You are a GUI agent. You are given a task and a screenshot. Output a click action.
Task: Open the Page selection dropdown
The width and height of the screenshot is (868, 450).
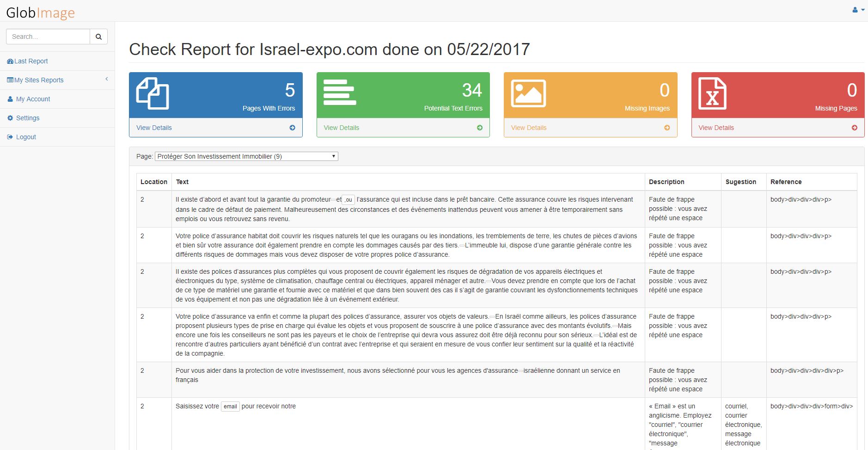246,156
